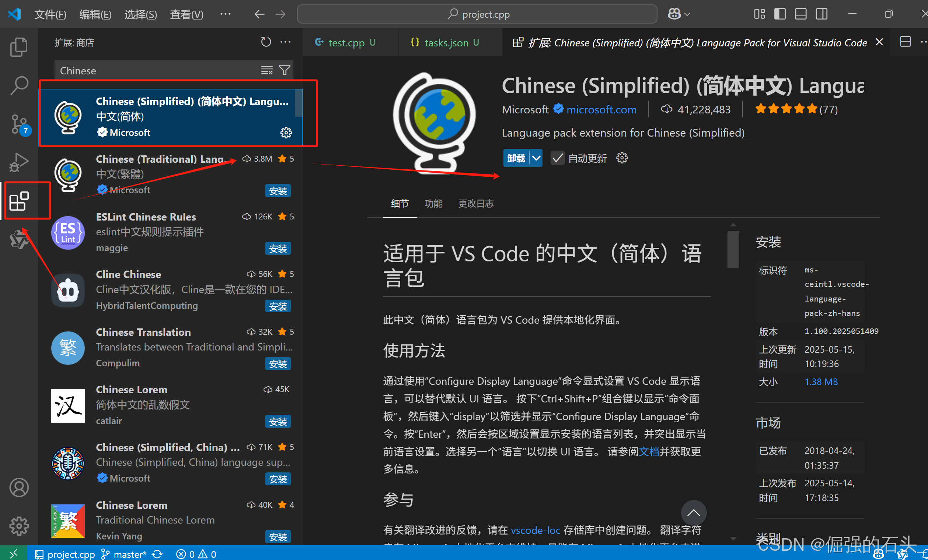Open the Run and Debug view
The image size is (928, 560).
point(19,163)
